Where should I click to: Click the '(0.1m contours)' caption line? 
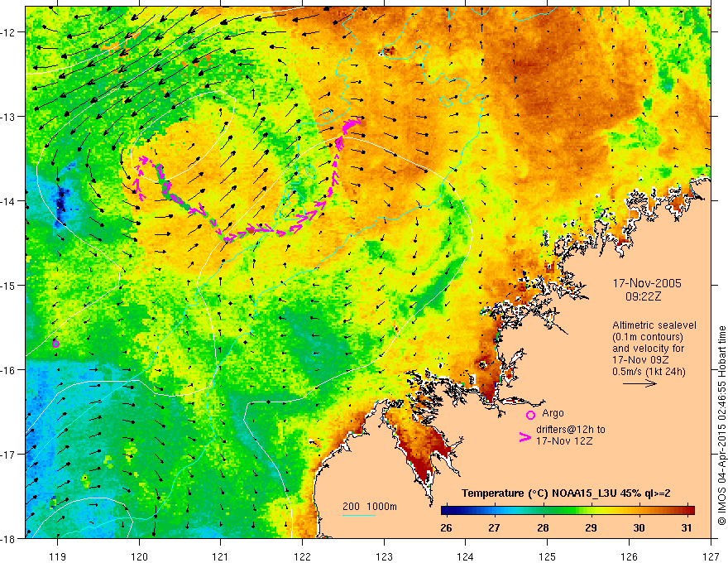648,337
